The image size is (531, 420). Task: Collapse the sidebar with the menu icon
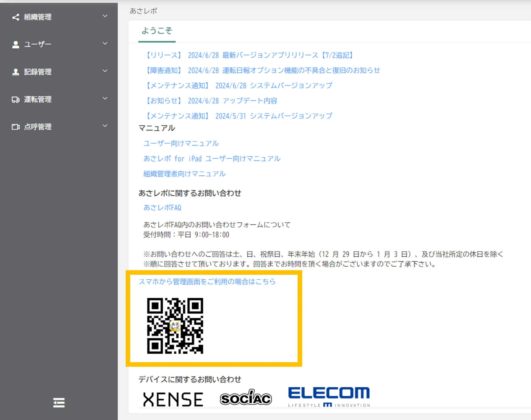[x=59, y=403]
